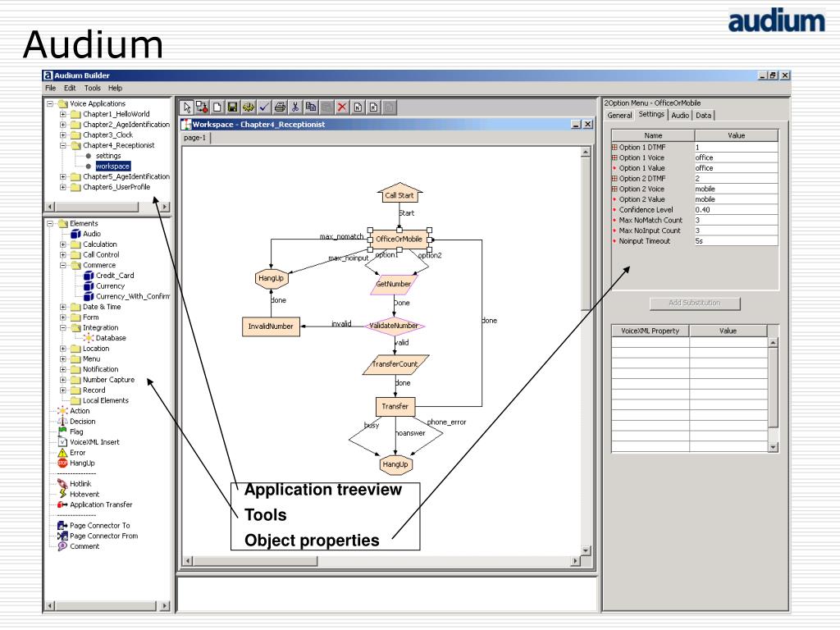Expand the Call Control folder
This screenshot has width=840, height=630.
coord(62,255)
